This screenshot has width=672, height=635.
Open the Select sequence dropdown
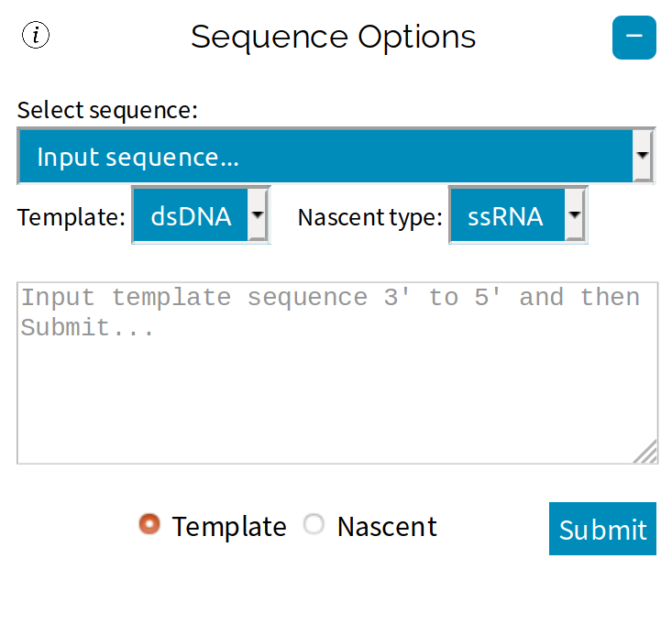click(325, 157)
